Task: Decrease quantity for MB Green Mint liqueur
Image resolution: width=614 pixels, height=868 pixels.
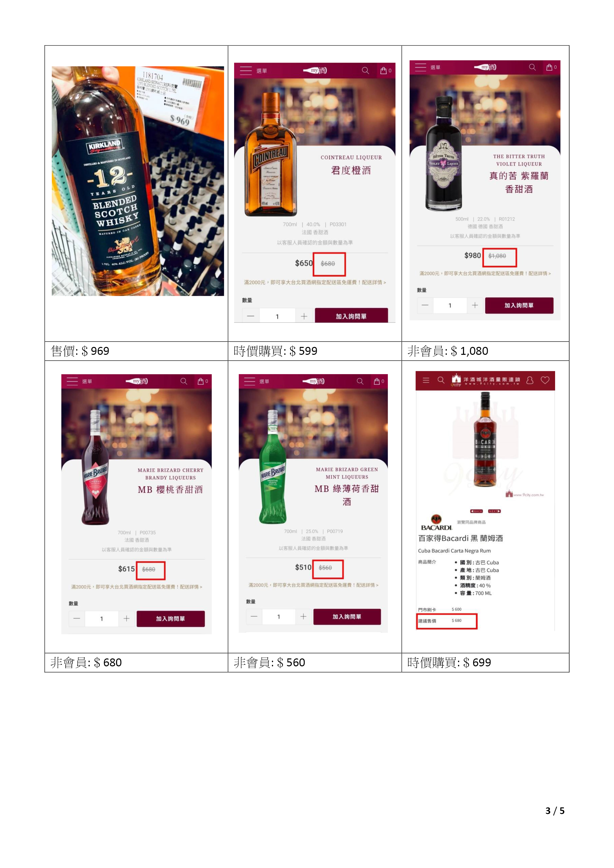Action: tap(254, 617)
